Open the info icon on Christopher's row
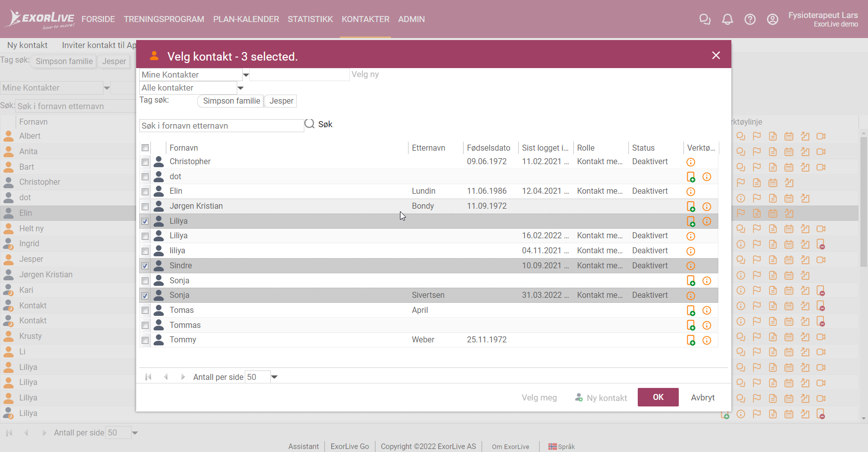Viewport: 868px width, 452px height. coord(691,162)
